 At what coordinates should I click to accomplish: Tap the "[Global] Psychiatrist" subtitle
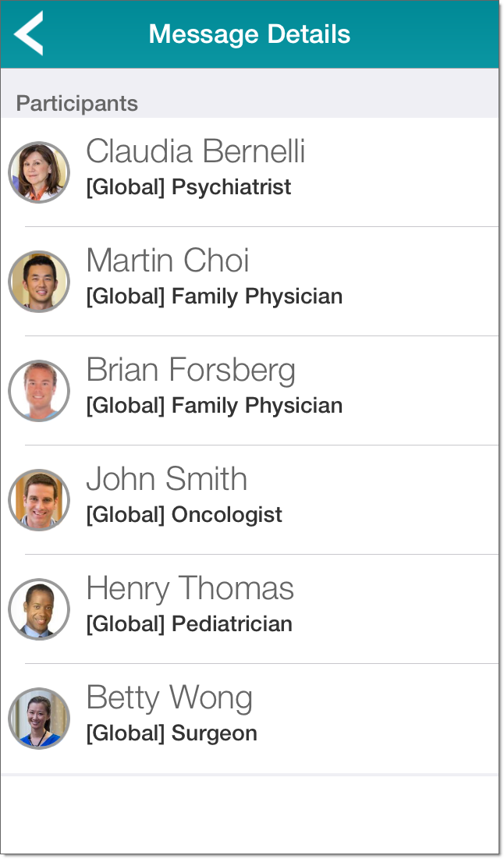point(189,187)
